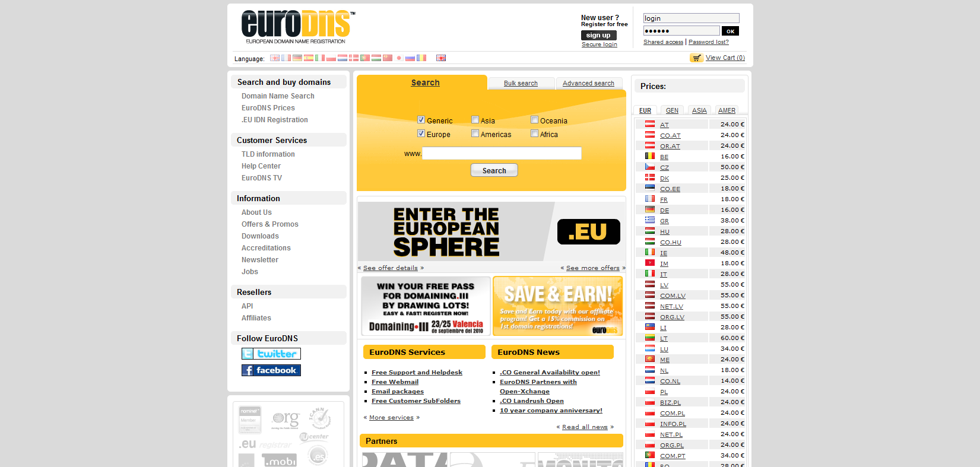Click the .org accreditation logo
The height and width of the screenshot is (467, 980).
(286, 420)
